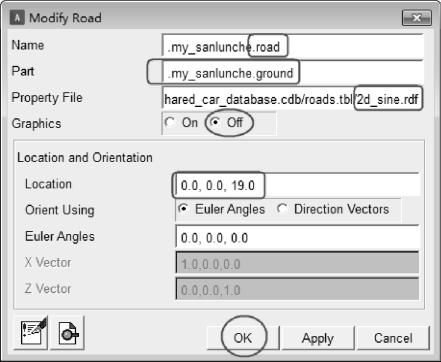Click the comments notepad icon
The width and height of the screenshot is (441, 362).
[31, 333]
